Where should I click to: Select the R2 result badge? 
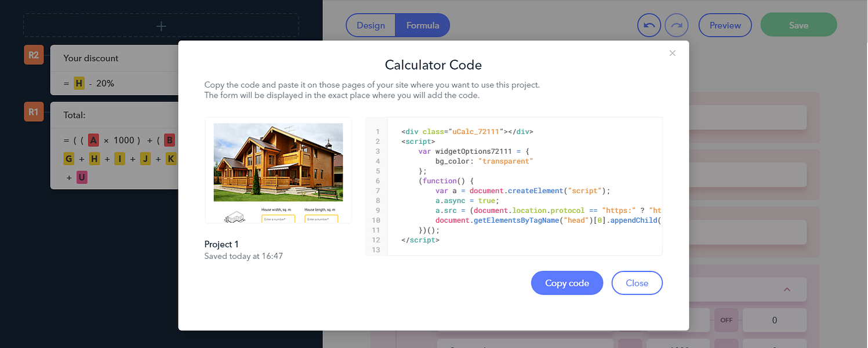33,55
